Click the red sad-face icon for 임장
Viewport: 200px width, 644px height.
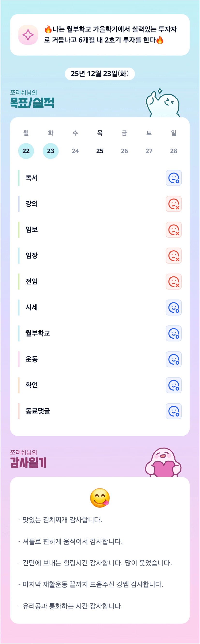click(173, 256)
